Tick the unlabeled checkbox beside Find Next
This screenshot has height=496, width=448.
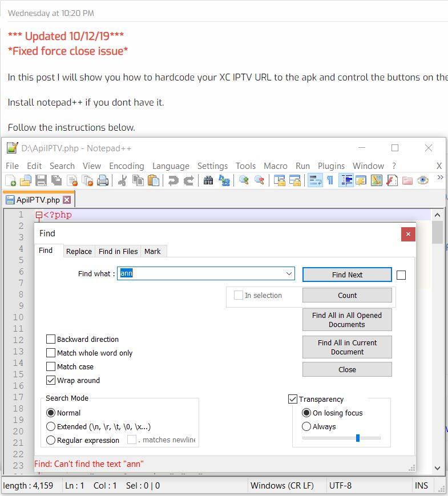[401, 275]
